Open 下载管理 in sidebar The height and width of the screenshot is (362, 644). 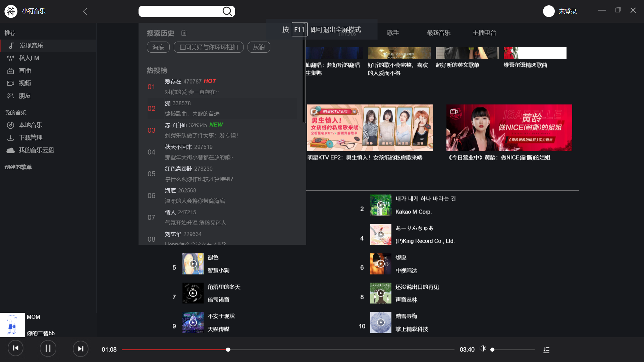(x=48, y=138)
